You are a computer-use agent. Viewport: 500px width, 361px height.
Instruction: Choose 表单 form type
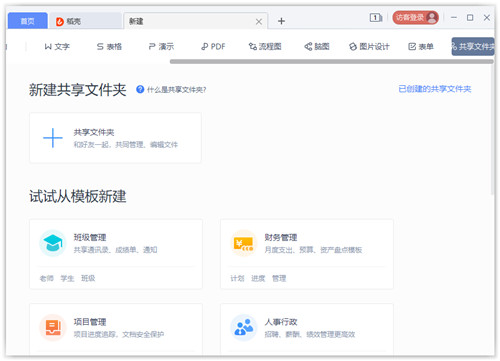click(421, 47)
